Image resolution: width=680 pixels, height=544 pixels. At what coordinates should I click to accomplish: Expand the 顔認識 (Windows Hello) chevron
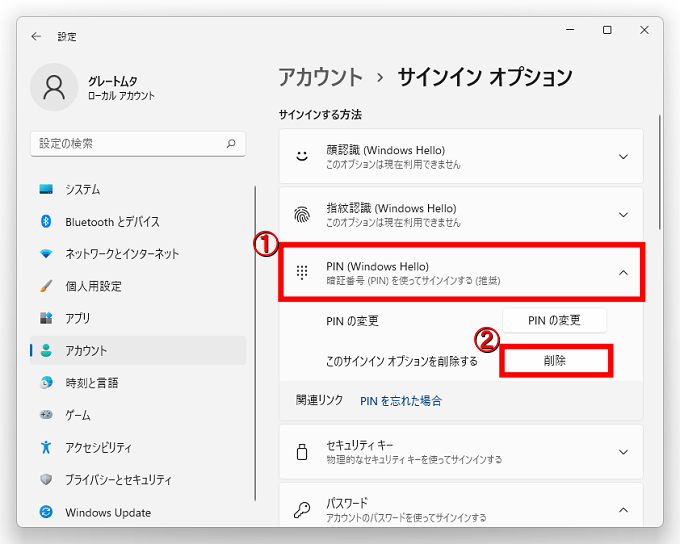click(x=623, y=157)
